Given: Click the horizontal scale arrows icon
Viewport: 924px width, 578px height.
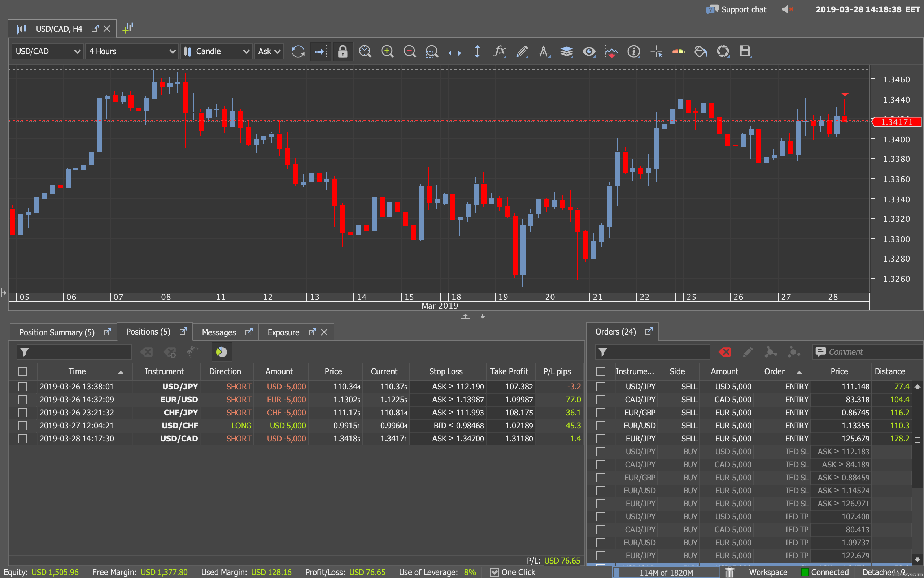Looking at the screenshot, I should [x=454, y=52].
